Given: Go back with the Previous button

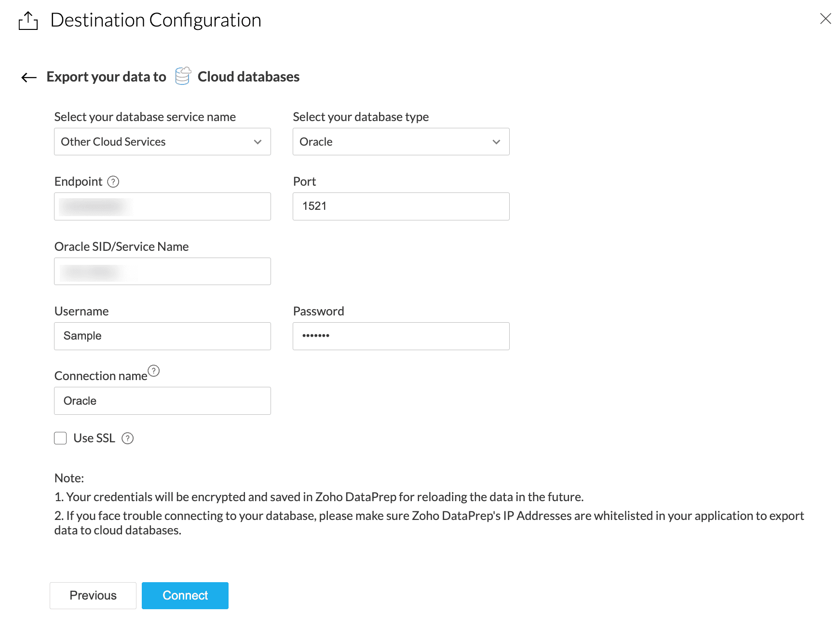Looking at the screenshot, I should [x=93, y=596].
